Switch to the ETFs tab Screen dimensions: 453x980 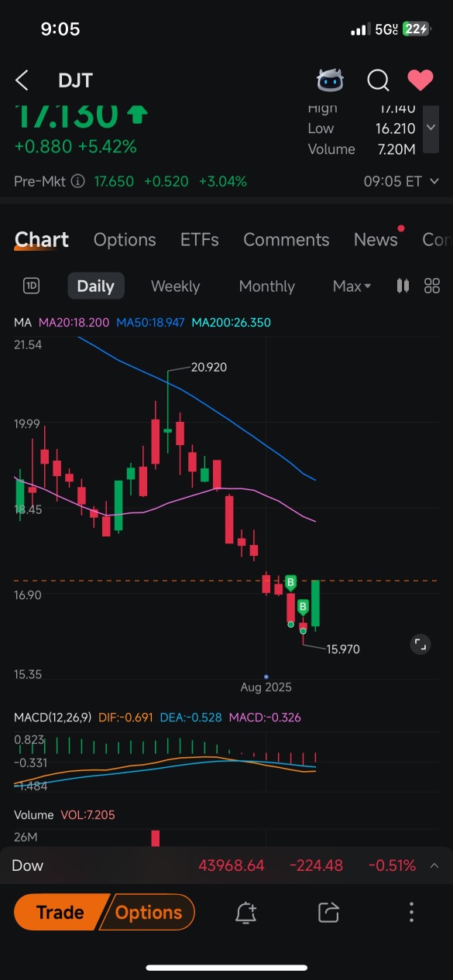tap(200, 240)
